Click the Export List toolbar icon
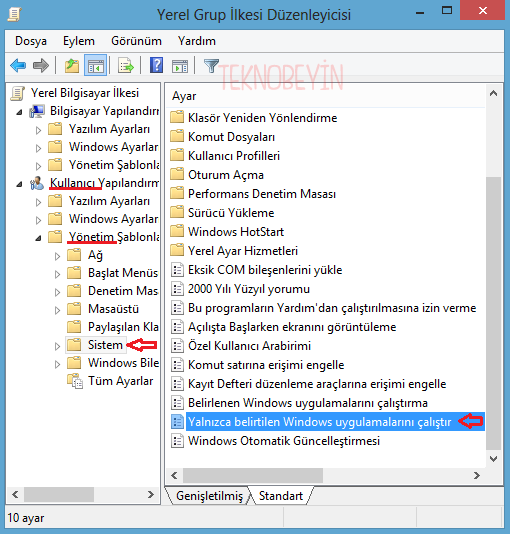This screenshot has width=510, height=534. click(126, 65)
